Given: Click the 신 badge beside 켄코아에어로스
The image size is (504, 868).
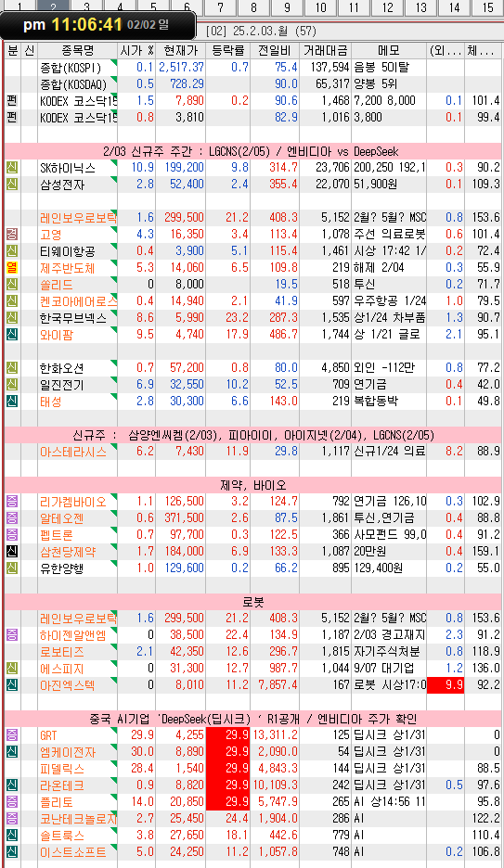Looking at the screenshot, I should [x=12, y=300].
